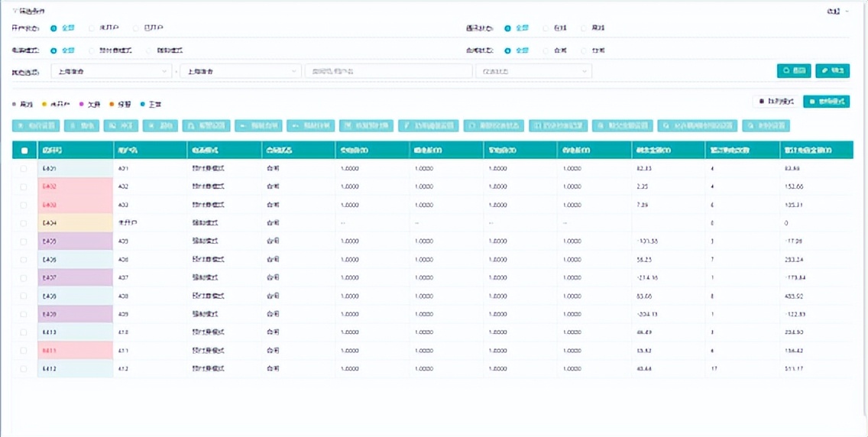Open the status dropdown right of search input
Screen dimensions: 868x437
[533, 71]
